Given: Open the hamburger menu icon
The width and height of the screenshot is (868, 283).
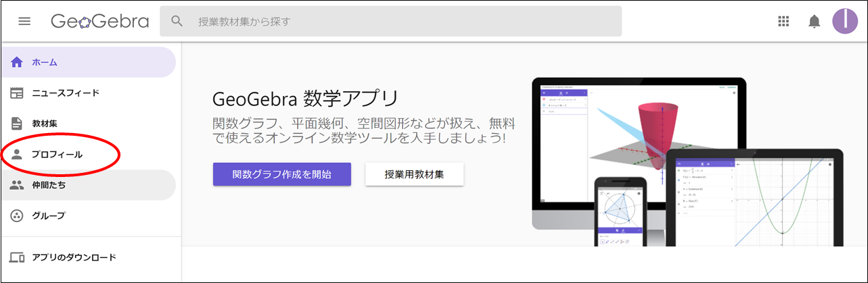Looking at the screenshot, I should pyautogui.click(x=24, y=21).
